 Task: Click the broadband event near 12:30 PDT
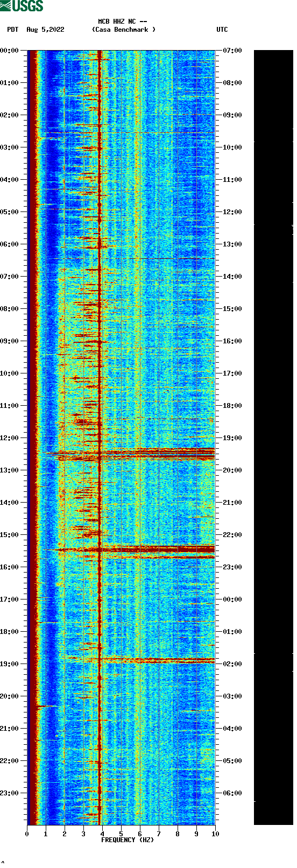(x=131, y=454)
